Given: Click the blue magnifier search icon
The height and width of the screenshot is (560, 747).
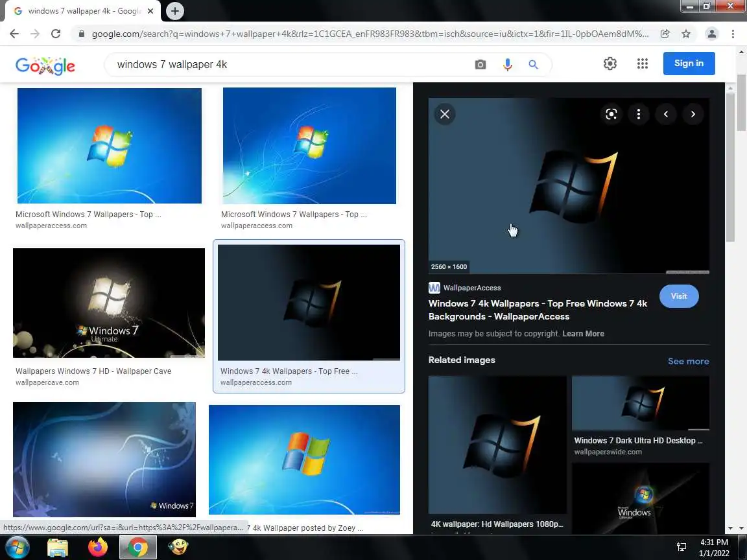Looking at the screenshot, I should [533, 64].
